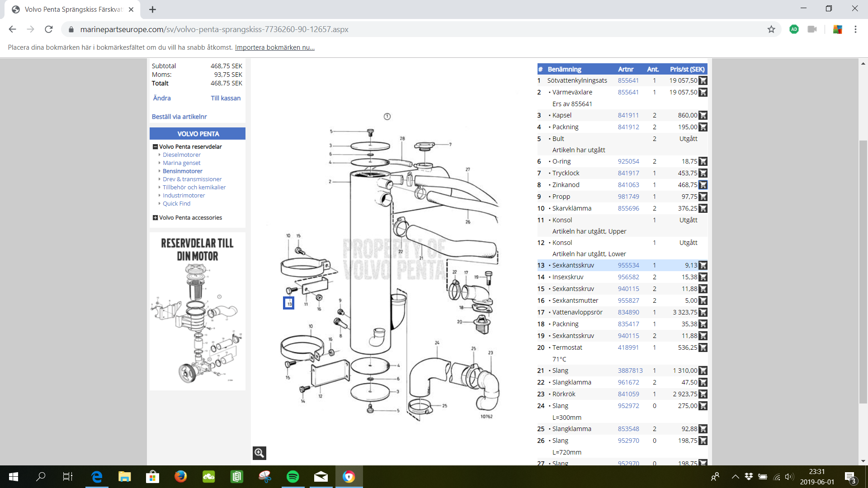The image size is (868, 488).
Task: Add Termostat 418991 to cart
Action: tap(703, 347)
